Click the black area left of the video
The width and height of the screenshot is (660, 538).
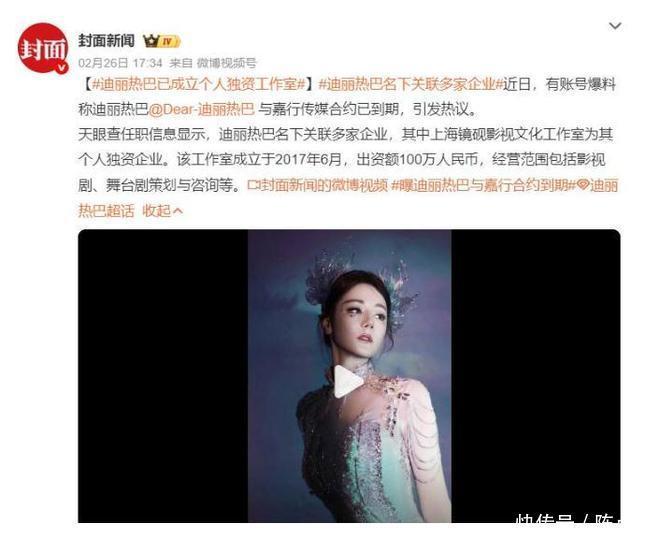[x=163, y=376]
